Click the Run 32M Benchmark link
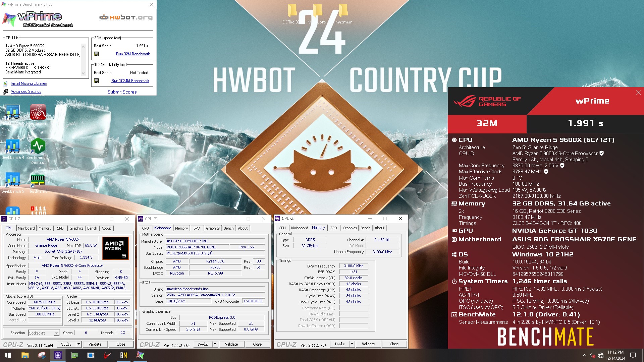The height and width of the screenshot is (362, 644). pos(133,54)
